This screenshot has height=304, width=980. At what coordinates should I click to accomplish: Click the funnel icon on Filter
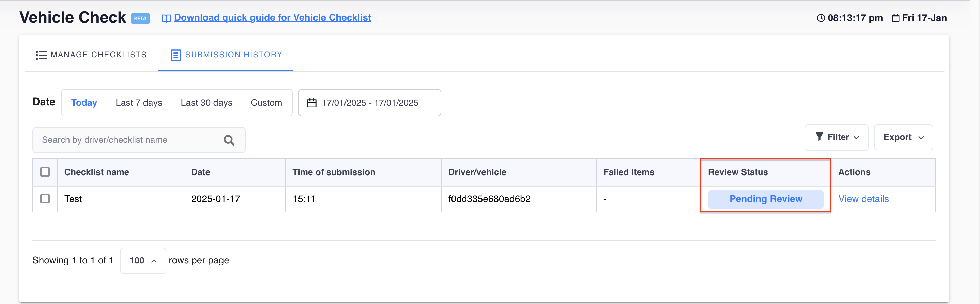819,137
